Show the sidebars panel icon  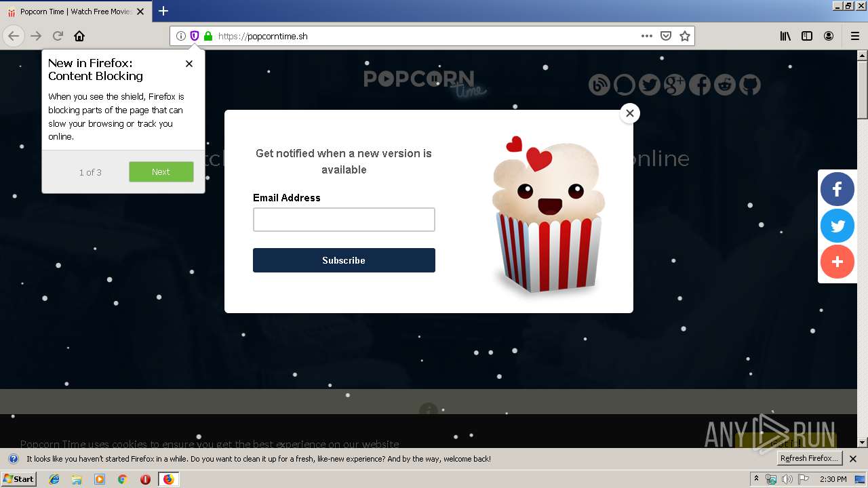[x=807, y=36]
